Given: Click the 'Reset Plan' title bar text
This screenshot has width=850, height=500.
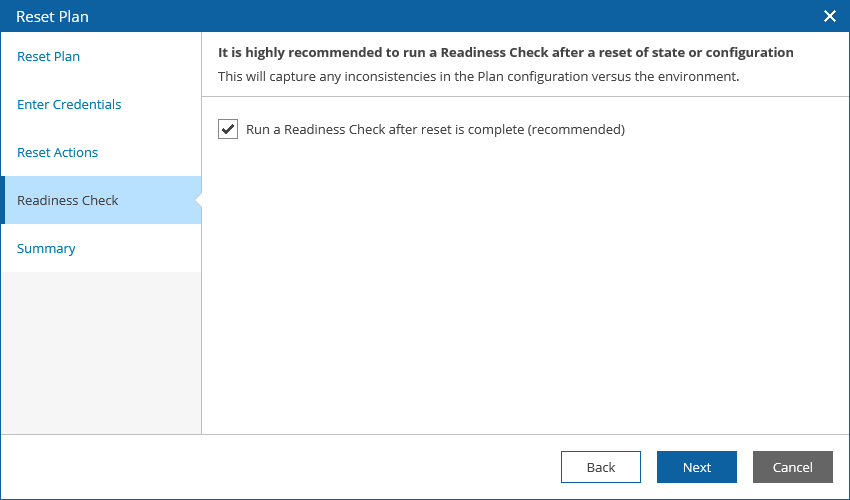Looking at the screenshot, I should point(52,16).
